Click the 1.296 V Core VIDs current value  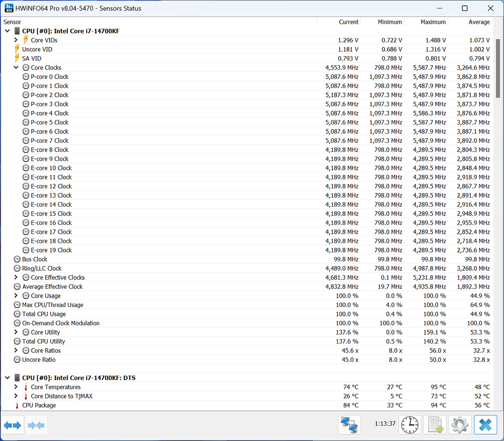pos(348,40)
